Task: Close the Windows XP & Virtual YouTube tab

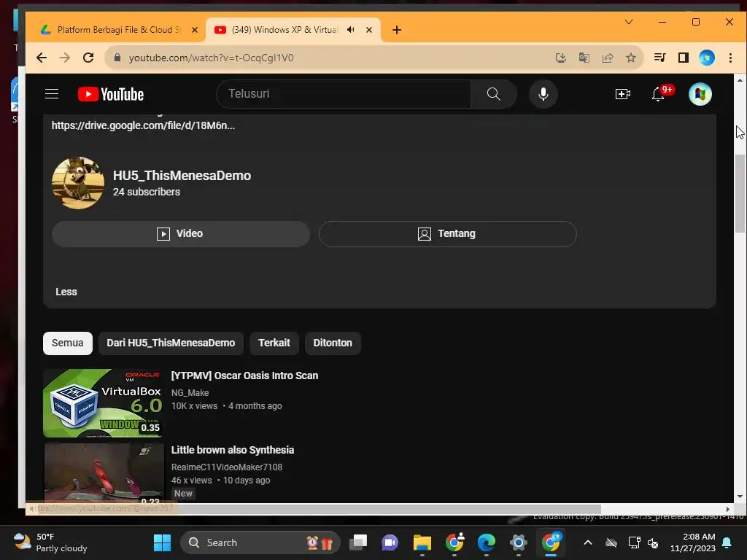Action: [368, 29]
